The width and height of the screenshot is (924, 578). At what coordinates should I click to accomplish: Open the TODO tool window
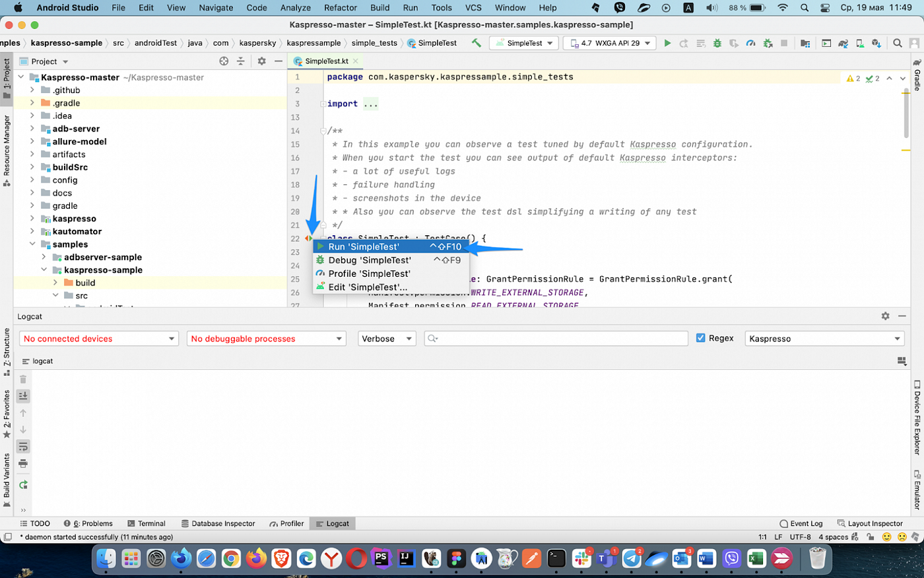[35, 524]
